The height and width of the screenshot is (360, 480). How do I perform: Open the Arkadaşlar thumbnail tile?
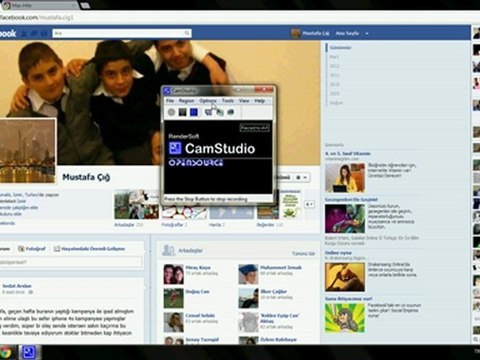tap(136, 205)
